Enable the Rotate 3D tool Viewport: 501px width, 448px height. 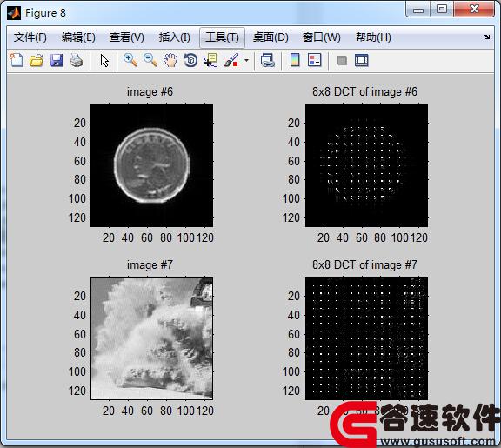[190, 60]
